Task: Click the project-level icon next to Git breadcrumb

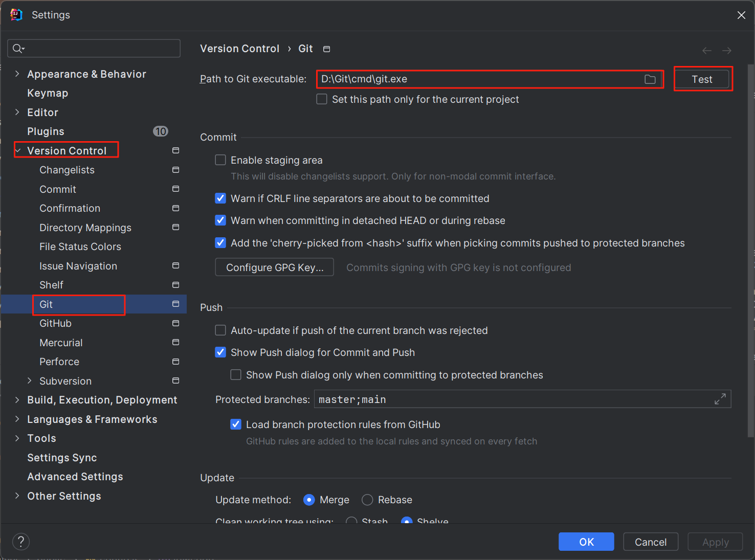Action: point(326,49)
